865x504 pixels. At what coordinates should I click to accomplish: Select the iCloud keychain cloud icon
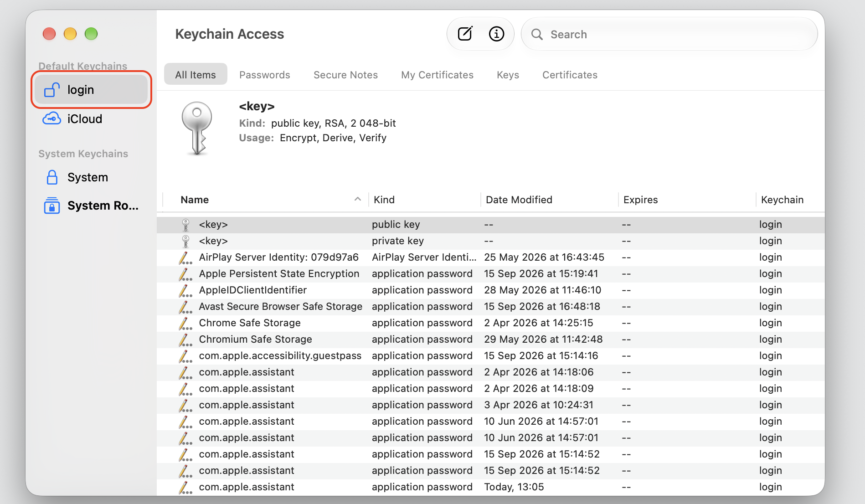click(x=51, y=118)
